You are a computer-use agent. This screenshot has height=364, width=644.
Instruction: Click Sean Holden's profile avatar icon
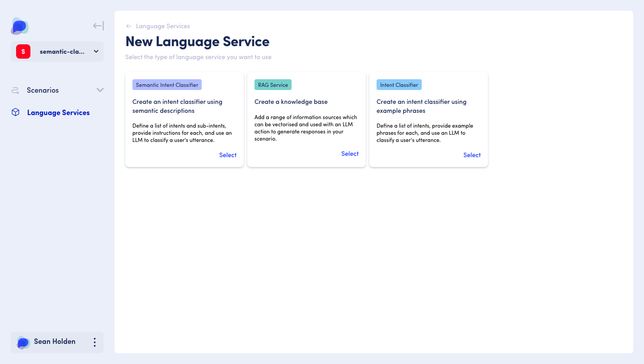[x=23, y=342]
